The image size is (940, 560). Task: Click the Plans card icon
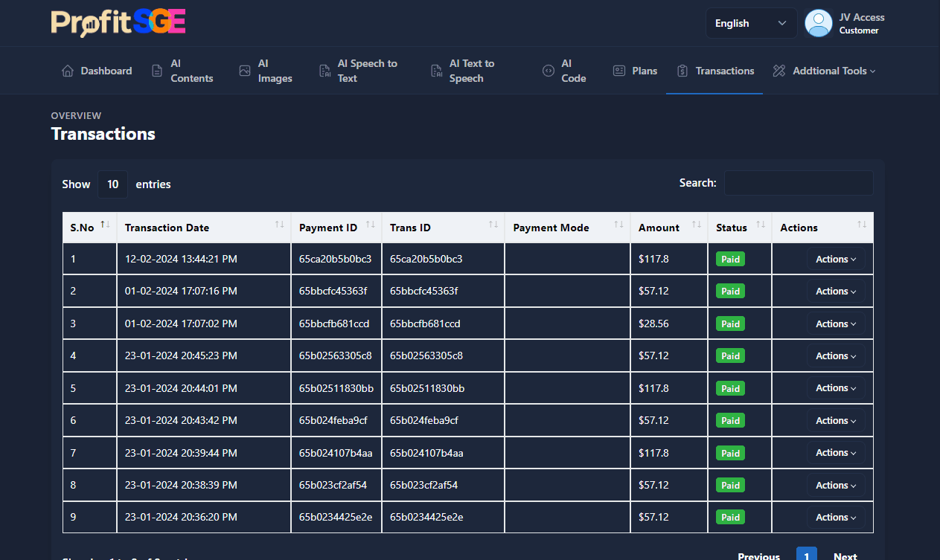[618, 70]
